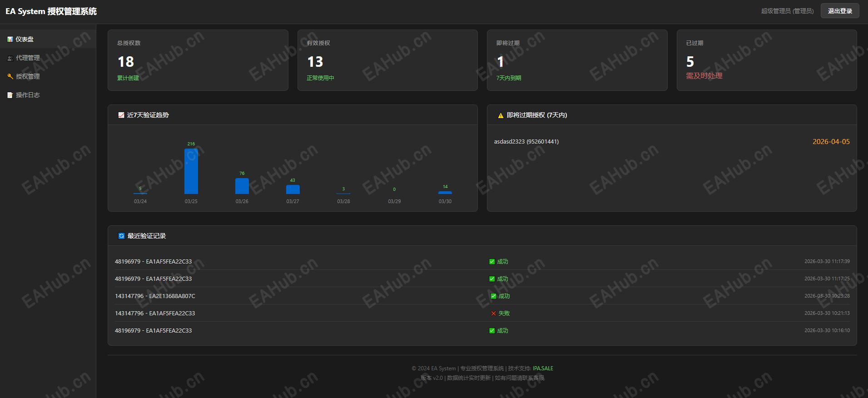Viewport: 868px width, 398px height.
Task: Click the 正常使用中 label
Action: coord(320,78)
